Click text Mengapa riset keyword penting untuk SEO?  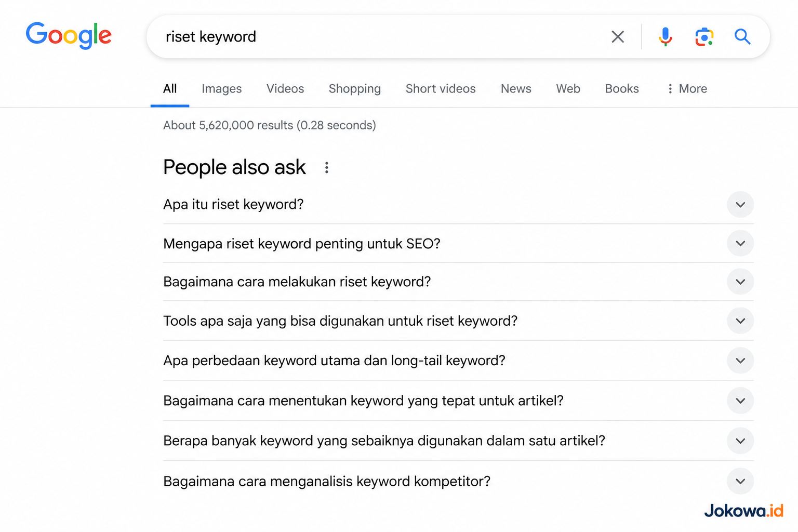pyautogui.click(x=302, y=244)
